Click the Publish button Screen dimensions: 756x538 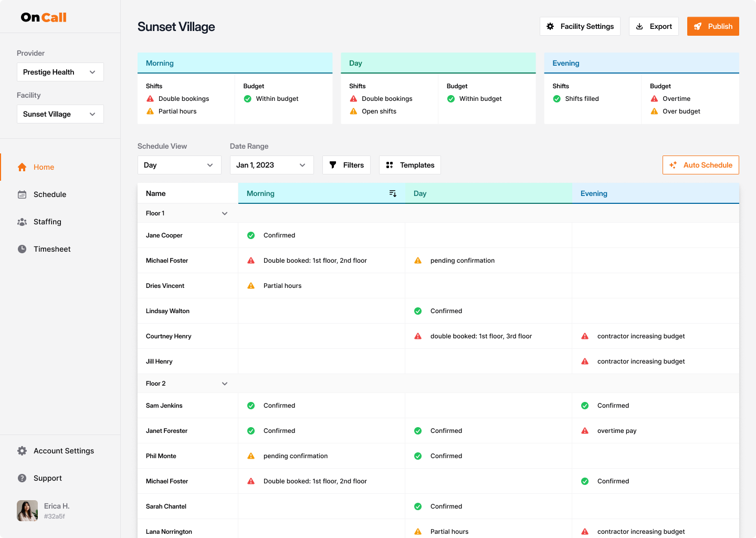(x=712, y=26)
